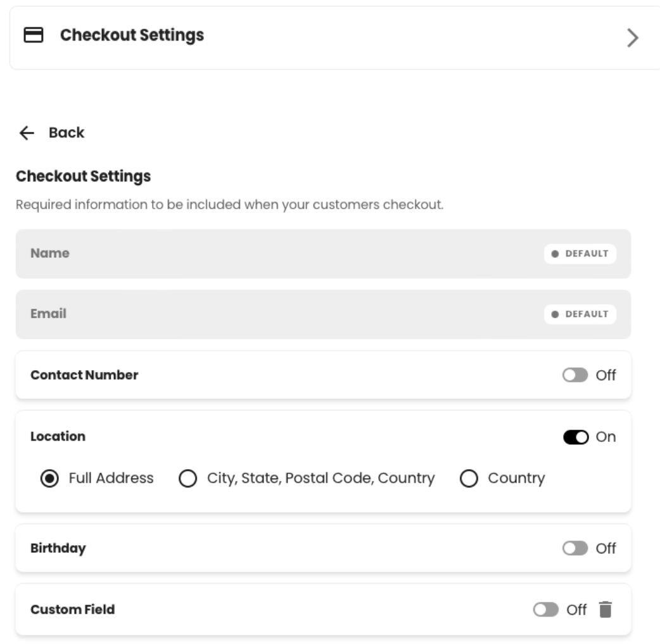Click the Back link text
This screenshot has height=644, width=660.
click(x=67, y=132)
